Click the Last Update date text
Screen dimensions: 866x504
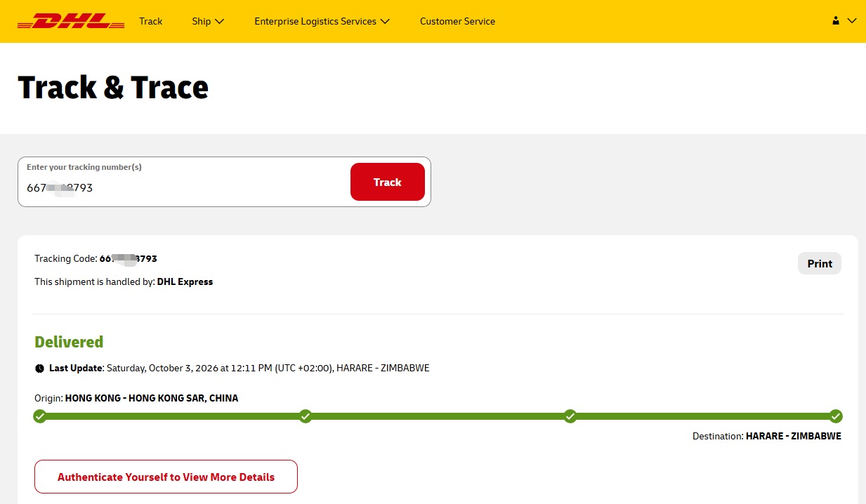(268, 368)
